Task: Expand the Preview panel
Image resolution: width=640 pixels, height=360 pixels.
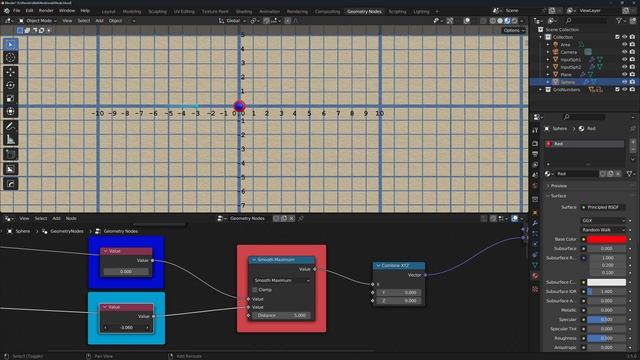Action: pos(558,186)
